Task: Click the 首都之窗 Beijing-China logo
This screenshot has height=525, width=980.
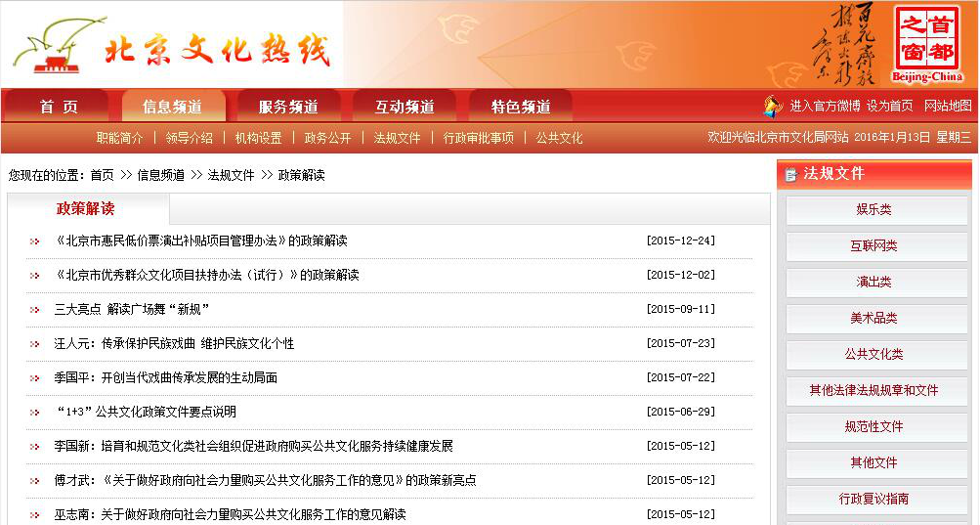Action: point(927,44)
